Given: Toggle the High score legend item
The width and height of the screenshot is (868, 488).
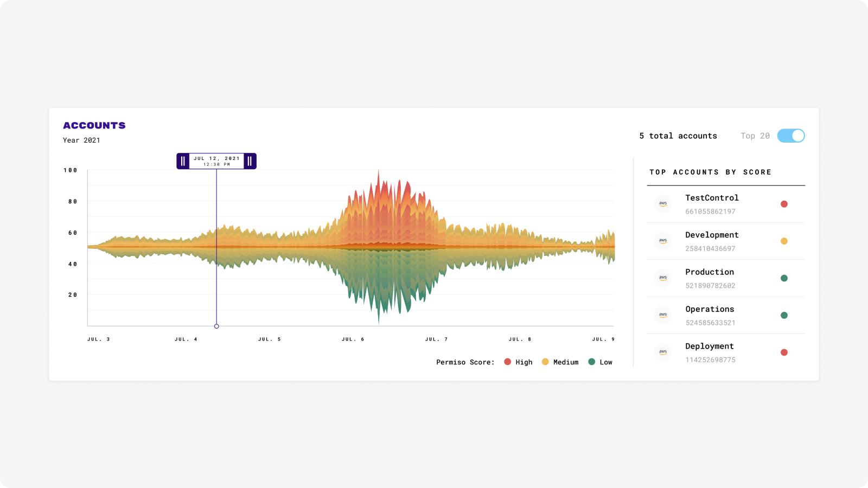Looking at the screenshot, I should tap(518, 362).
